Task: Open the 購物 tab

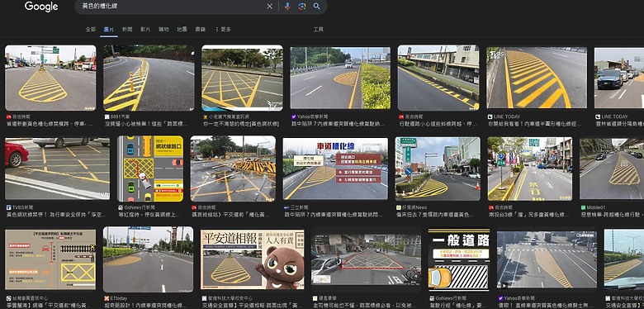Action: (163, 30)
